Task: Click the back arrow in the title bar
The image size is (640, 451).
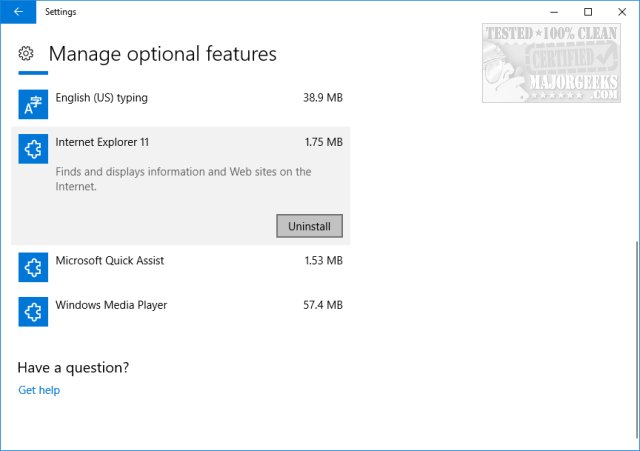Action: click(x=18, y=12)
